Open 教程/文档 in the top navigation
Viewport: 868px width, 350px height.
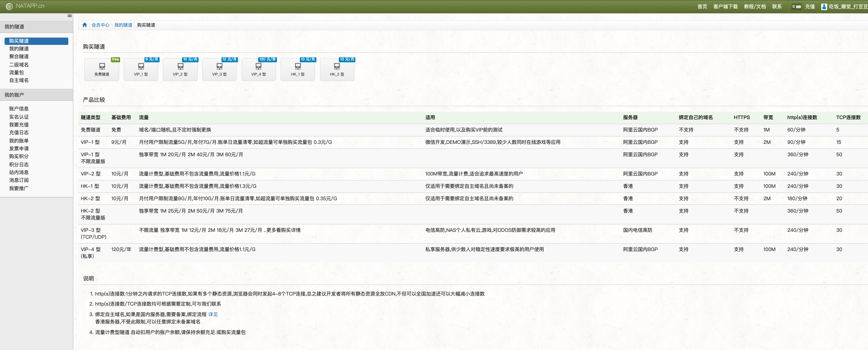[755, 6]
